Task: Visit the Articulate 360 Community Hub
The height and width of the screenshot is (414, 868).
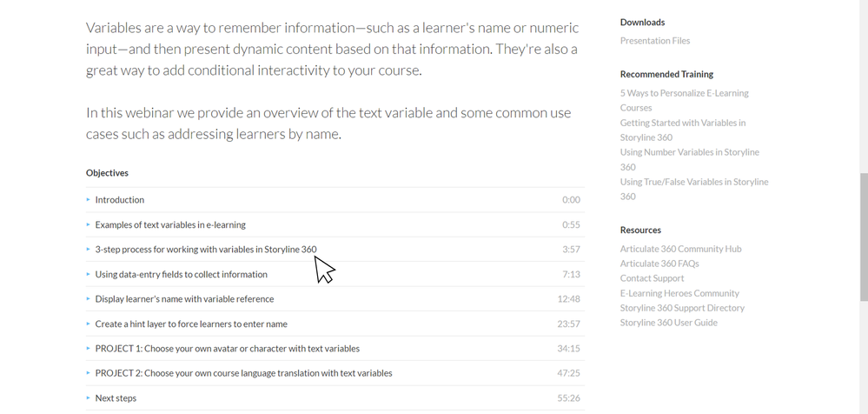Action: pos(680,249)
